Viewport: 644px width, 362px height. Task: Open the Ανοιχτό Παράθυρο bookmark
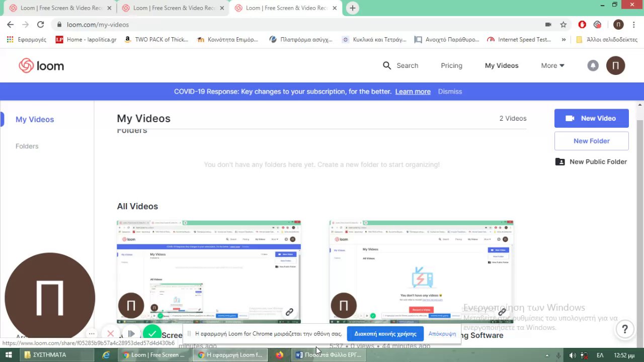point(446,39)
